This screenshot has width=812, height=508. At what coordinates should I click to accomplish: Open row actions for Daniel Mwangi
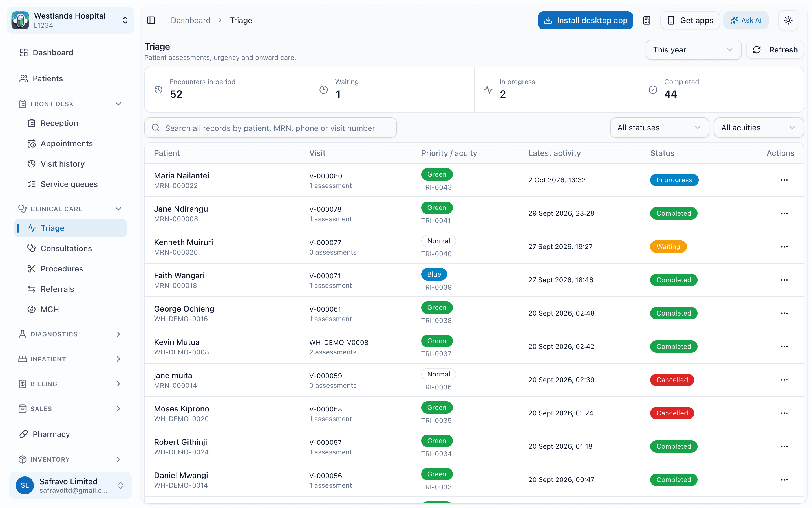tap(784, 479)
